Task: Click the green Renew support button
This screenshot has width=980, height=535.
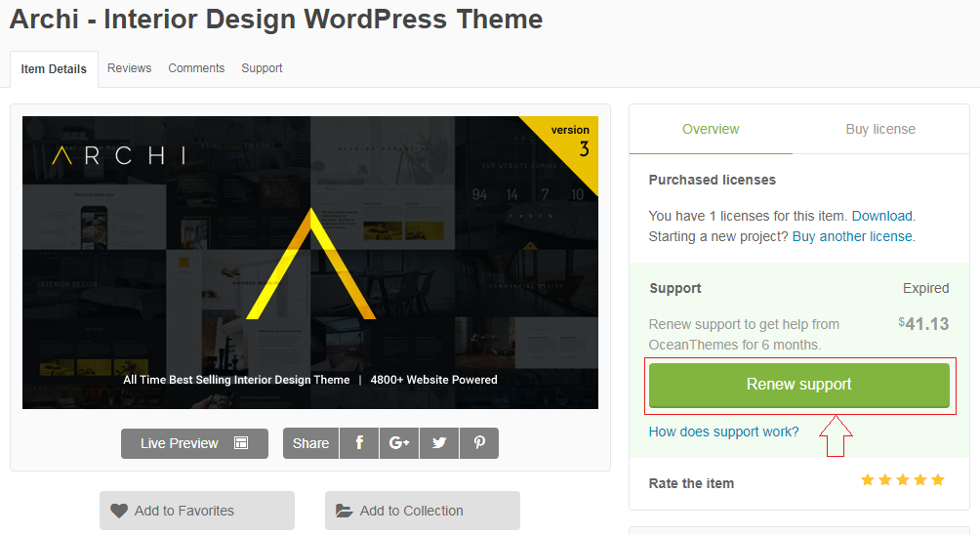Action: point(799,385)
